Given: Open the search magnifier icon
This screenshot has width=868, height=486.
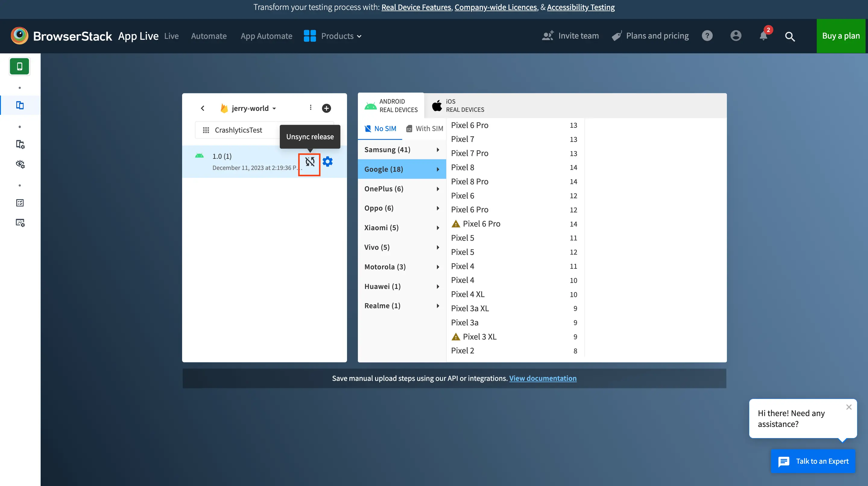Looking at the screenshot, I should click(x=790, y=36).
